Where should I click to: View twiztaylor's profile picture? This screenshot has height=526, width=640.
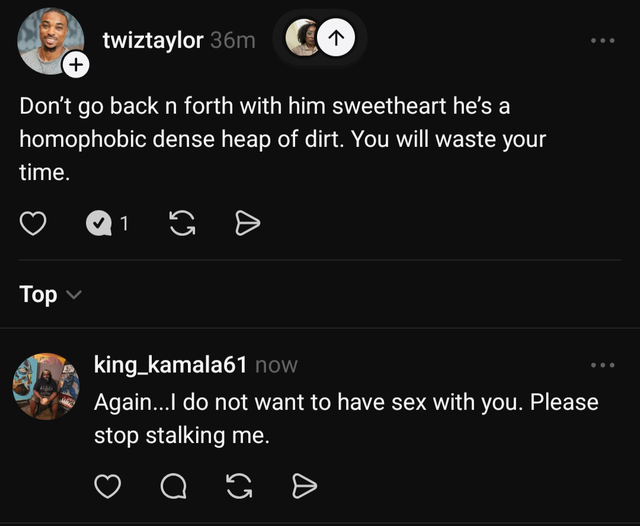click(46, 40)
